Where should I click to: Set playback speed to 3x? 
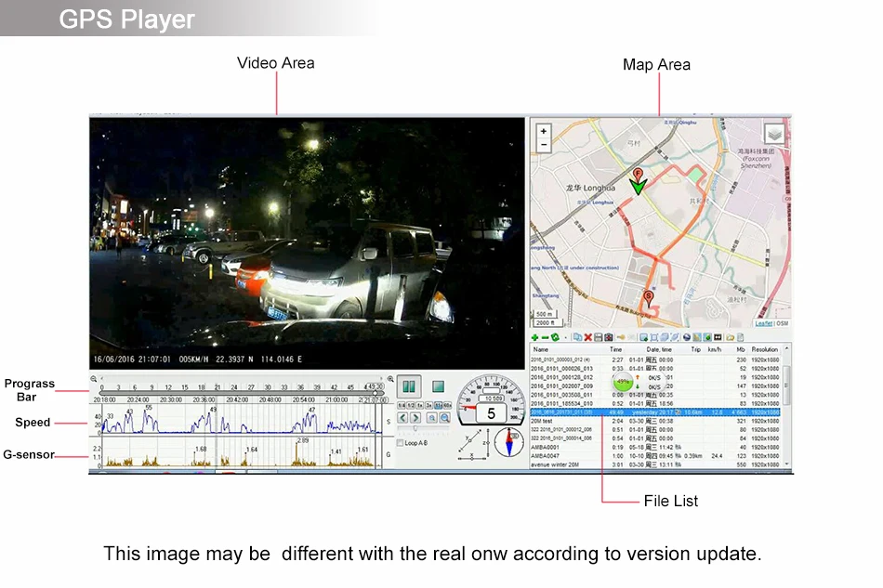tap(429, 405)
